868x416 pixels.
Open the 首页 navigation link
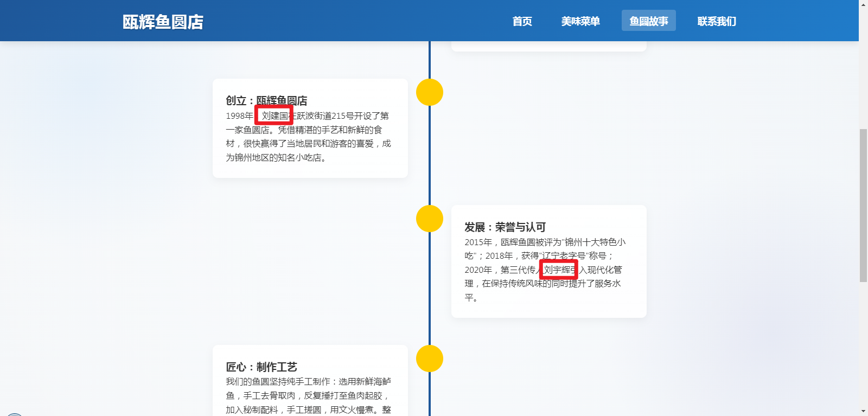pyautogui.click(x=522, y=21)
